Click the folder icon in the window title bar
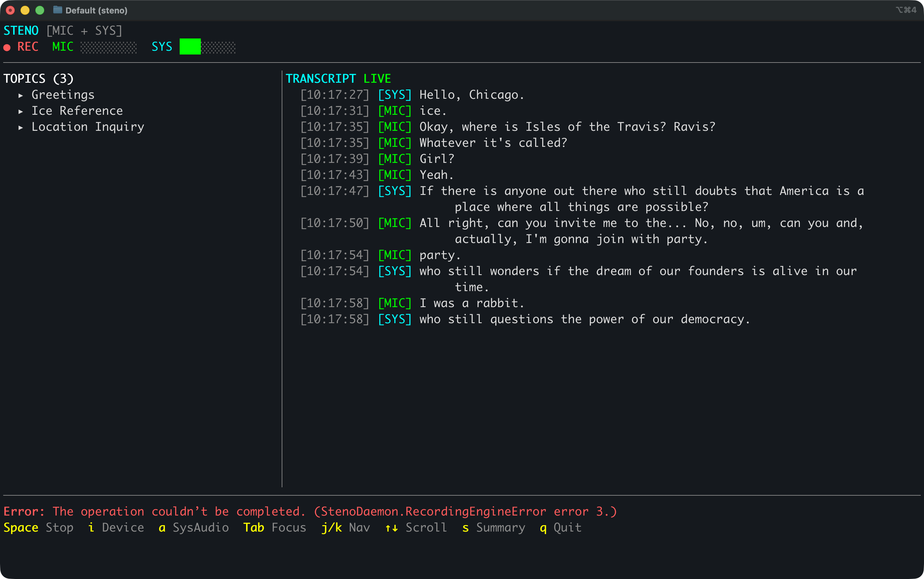 tap(58, 10)
